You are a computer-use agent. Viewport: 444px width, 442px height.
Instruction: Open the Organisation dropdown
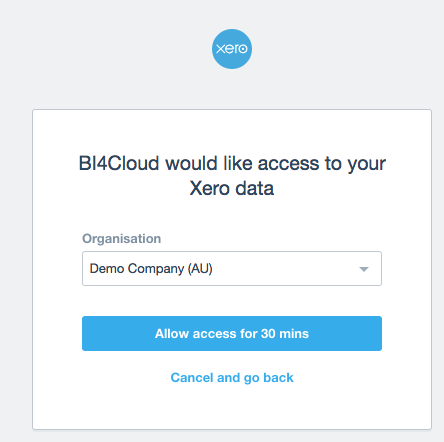pos(232,268)
